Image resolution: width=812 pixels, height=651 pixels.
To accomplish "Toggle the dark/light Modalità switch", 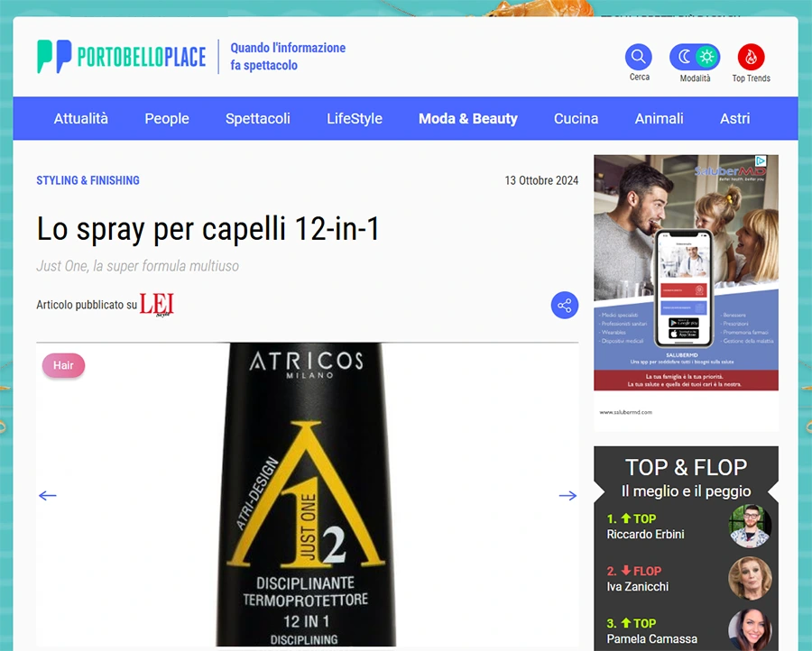I will coord(695,58).
